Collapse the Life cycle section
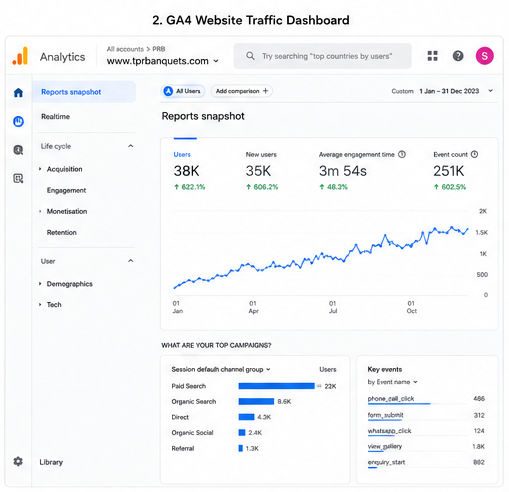 tap(131, 146)
